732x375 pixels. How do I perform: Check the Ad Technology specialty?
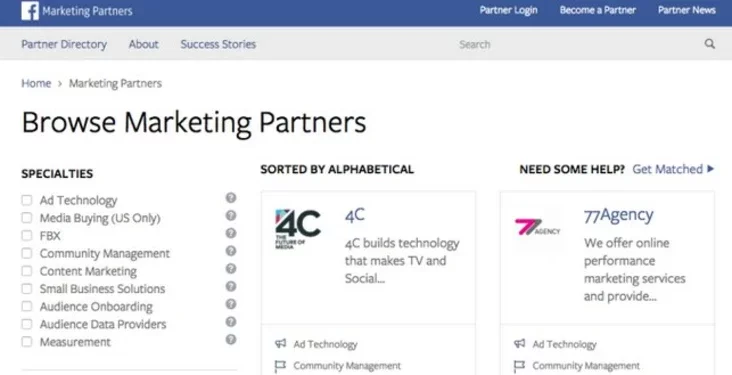pos(27,200)
